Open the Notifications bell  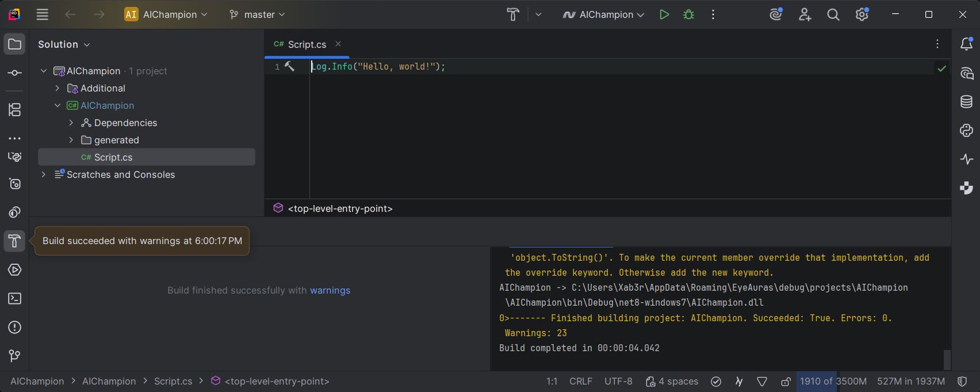tap(967, 44)
